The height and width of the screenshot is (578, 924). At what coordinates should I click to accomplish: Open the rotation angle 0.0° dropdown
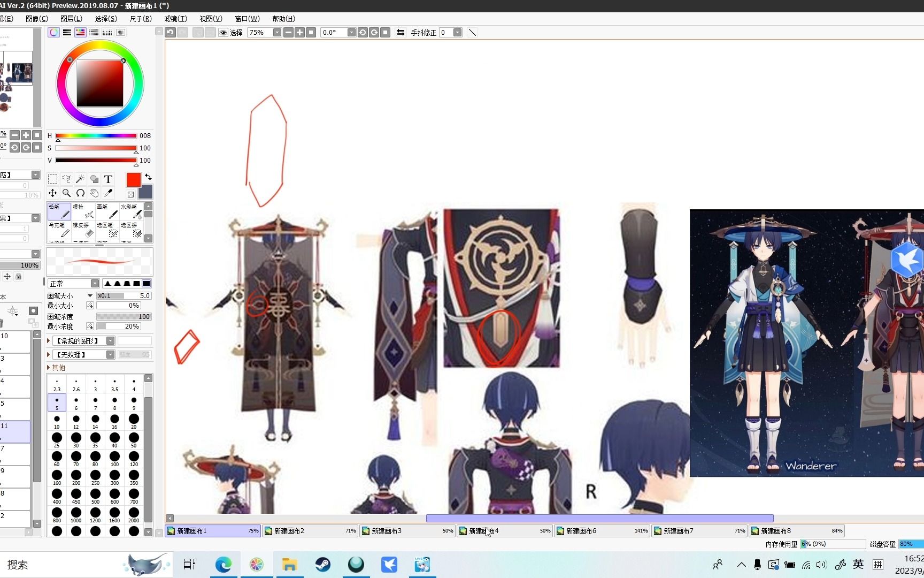click(x=351, y=32)
